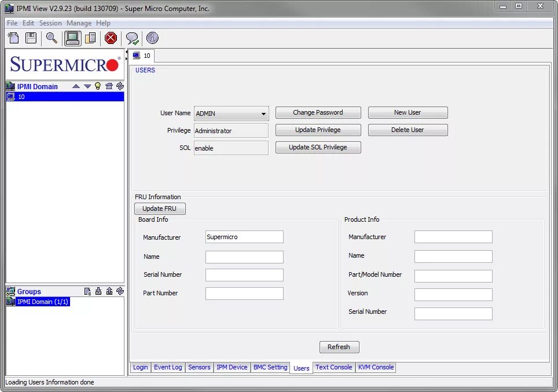Click the Board Info Manufacturer field

(x=244, y=237)
